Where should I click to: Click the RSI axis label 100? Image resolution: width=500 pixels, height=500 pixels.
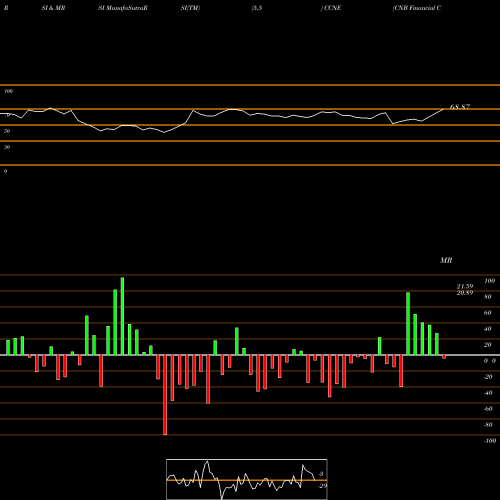pyautogui.click(x=8, y=91)
